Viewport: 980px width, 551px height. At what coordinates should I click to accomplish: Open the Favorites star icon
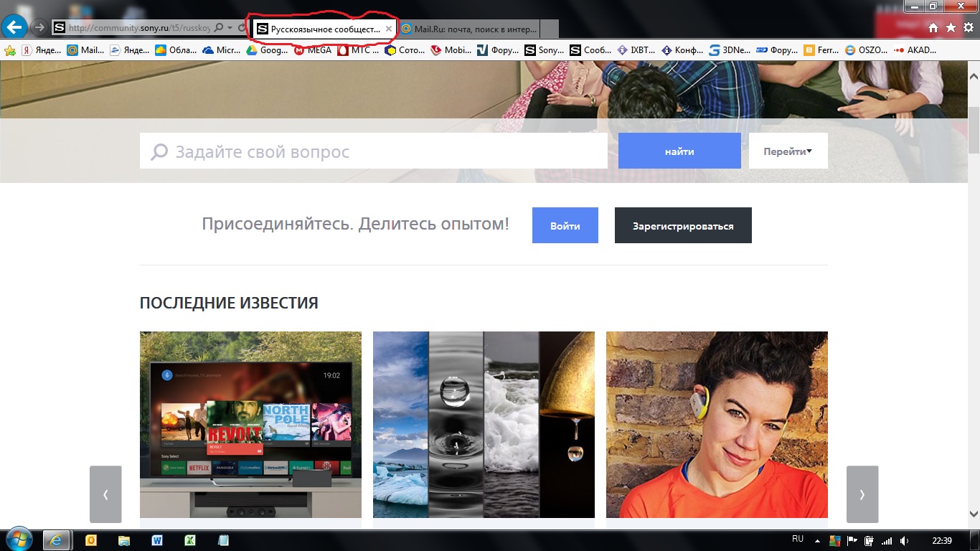click(x=951, y=27)
